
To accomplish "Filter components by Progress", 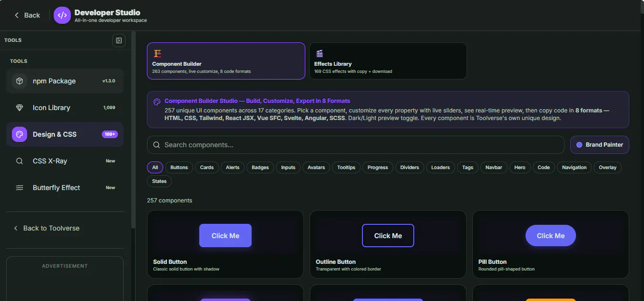I will pyautogui.click(x=378, y=168).
